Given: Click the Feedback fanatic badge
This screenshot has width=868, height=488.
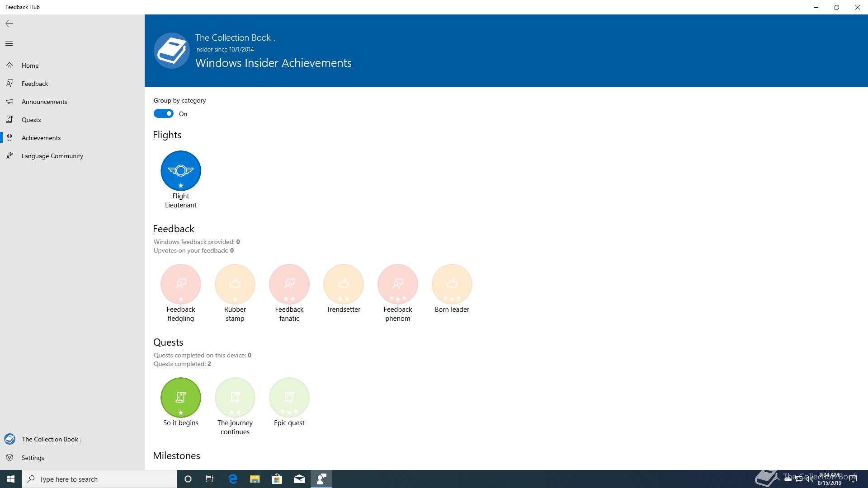Looking at the screenshot, I should point(289,284).
